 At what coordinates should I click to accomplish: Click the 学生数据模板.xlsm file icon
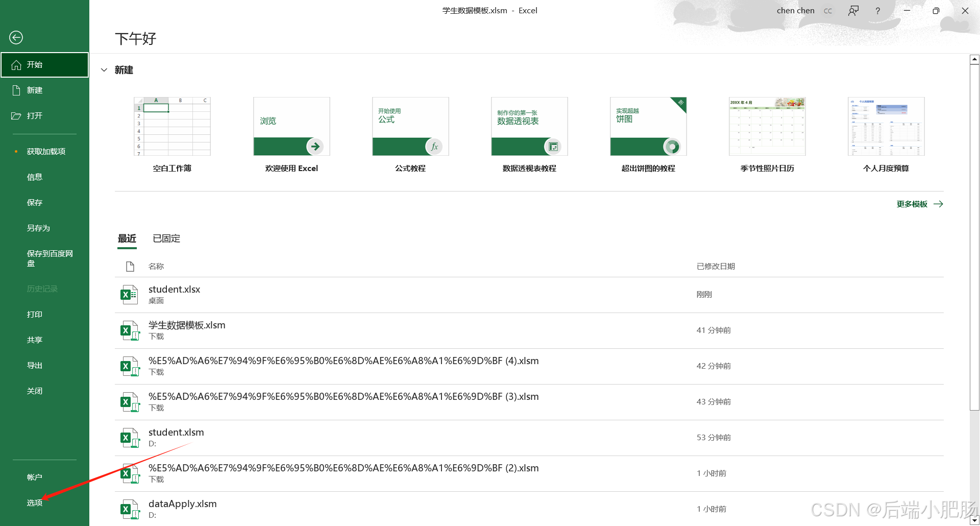click(x=130, y=330)
